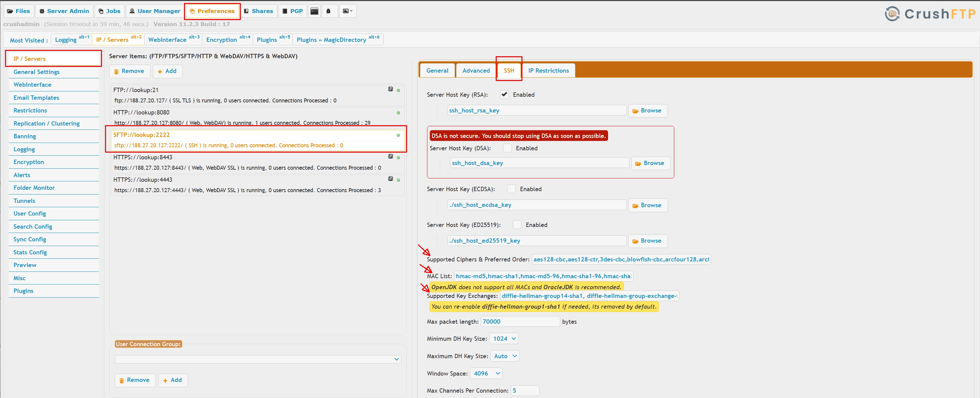This screenshot has width=980, height=398.
Task: Open Sync Config in the sidebar
Action: (x=54, y=239)
